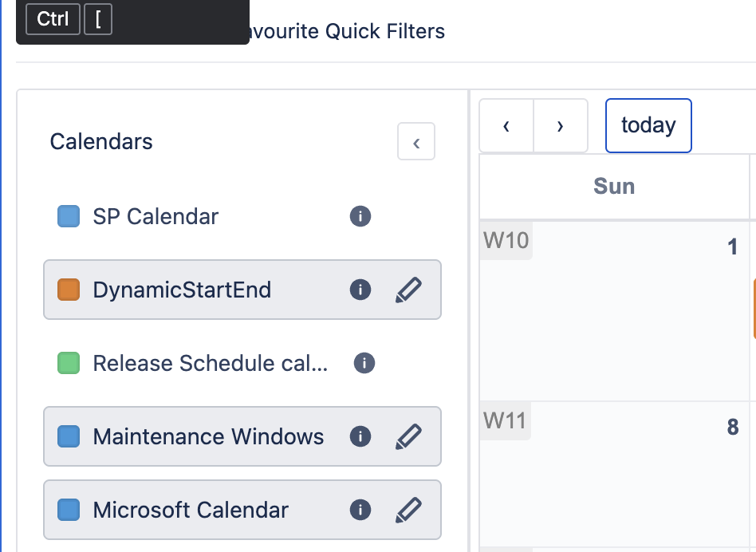
Task: Navigate to the next week
Action: [x=559, y=125]
